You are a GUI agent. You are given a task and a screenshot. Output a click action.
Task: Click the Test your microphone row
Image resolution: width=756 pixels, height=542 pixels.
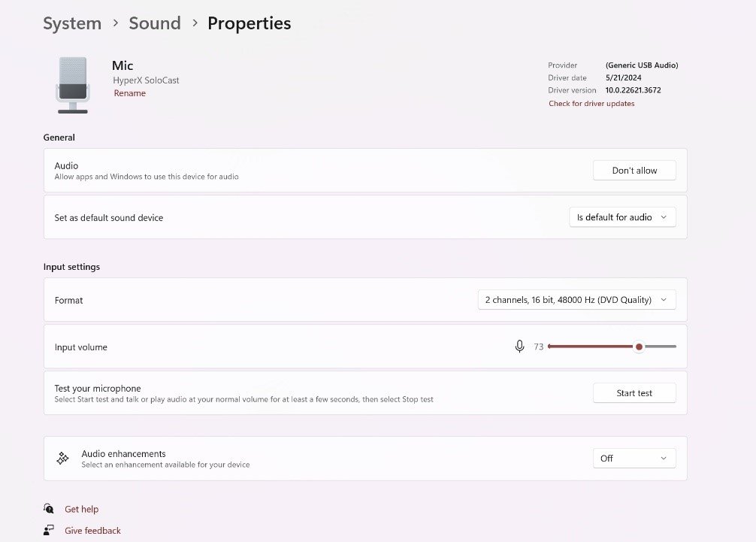[x=301, y=393]
